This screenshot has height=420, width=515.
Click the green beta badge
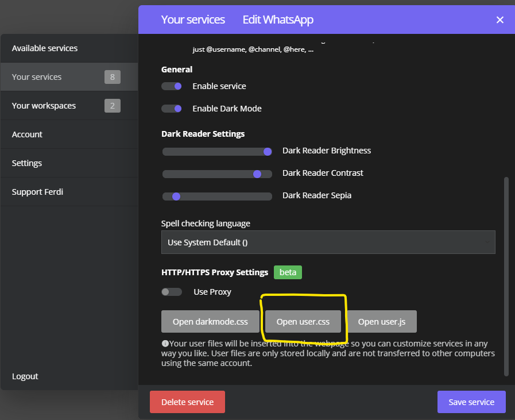pyautogui.click(x=288, y=272)
